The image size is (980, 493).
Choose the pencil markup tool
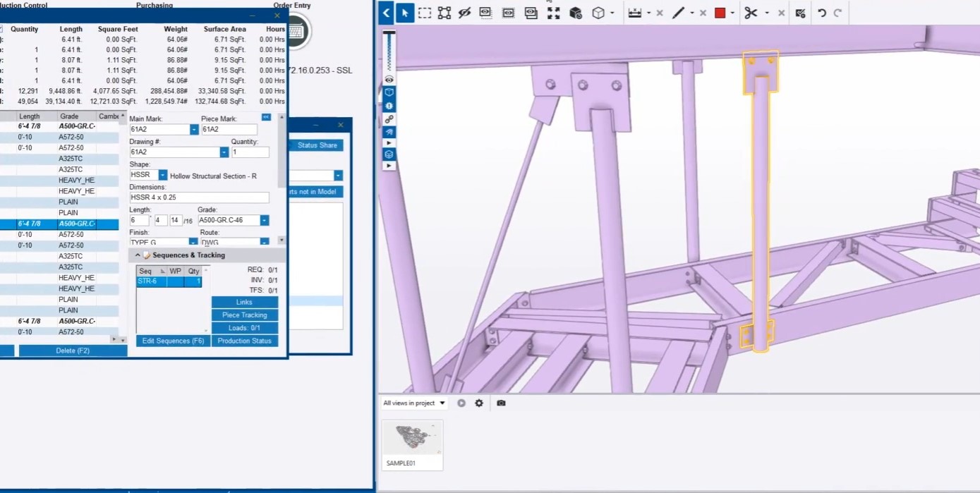tap(678, 13)
